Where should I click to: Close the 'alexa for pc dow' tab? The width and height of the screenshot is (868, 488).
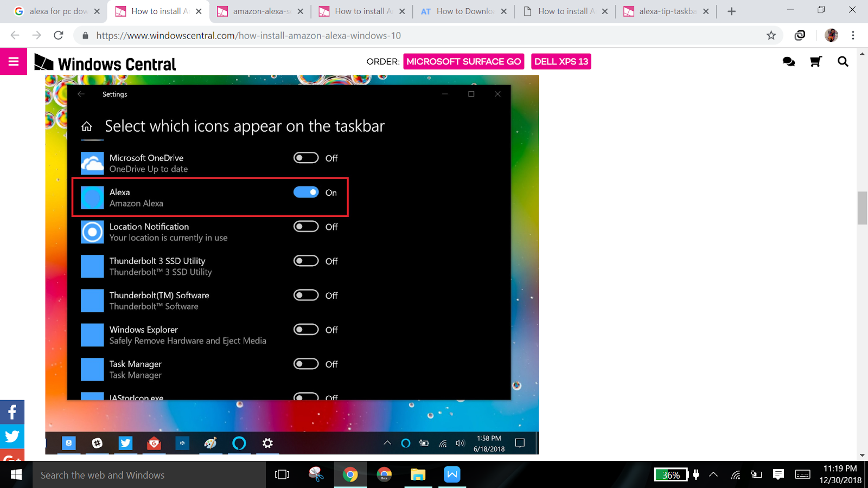coord(97,11)
